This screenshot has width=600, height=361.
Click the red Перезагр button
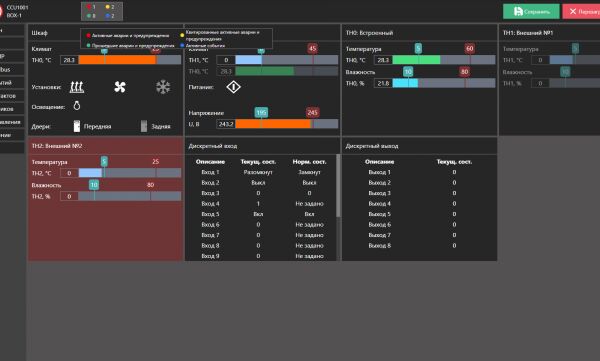coord(581,11)
